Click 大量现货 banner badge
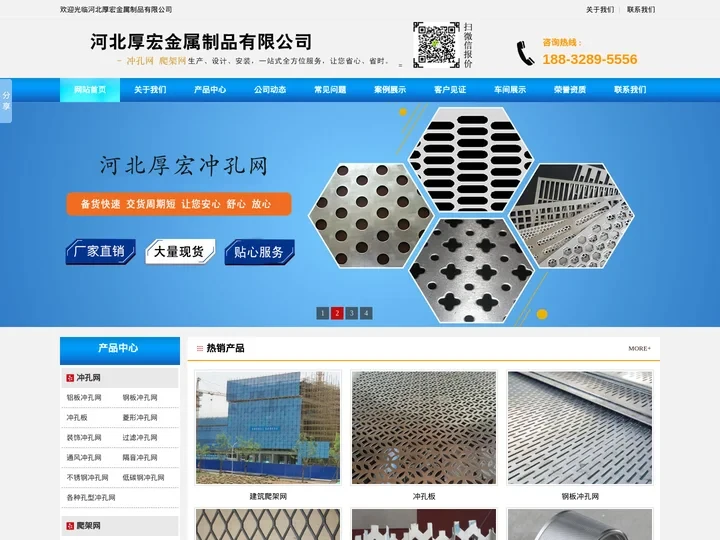The width and height of the screenshot is (720, 540). (180, 252)
